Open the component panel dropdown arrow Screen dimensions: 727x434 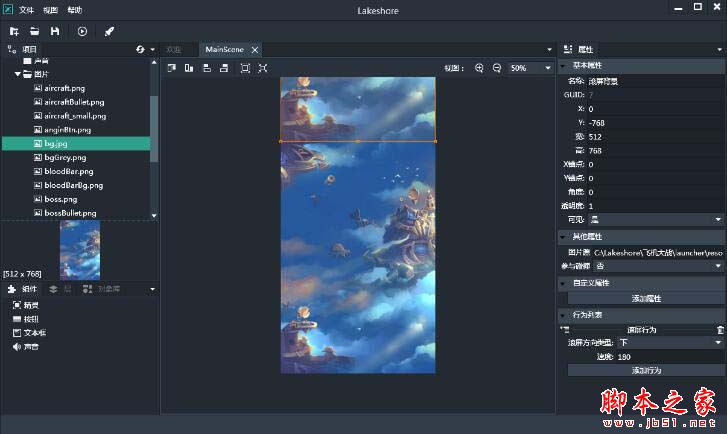point(153,289)
